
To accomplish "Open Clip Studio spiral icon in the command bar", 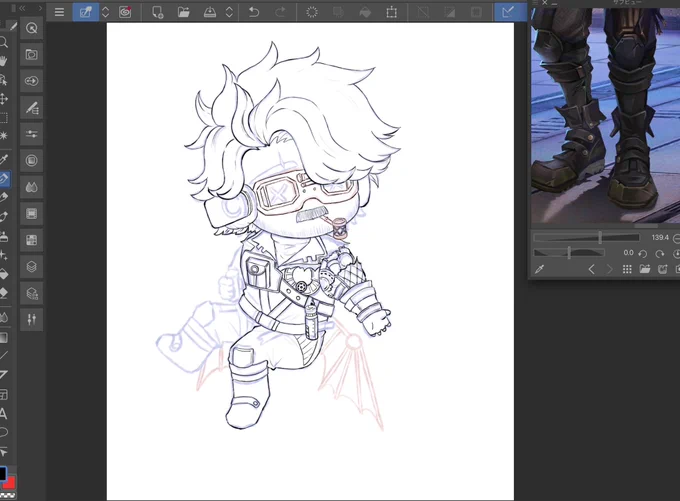I will point(125,12).
